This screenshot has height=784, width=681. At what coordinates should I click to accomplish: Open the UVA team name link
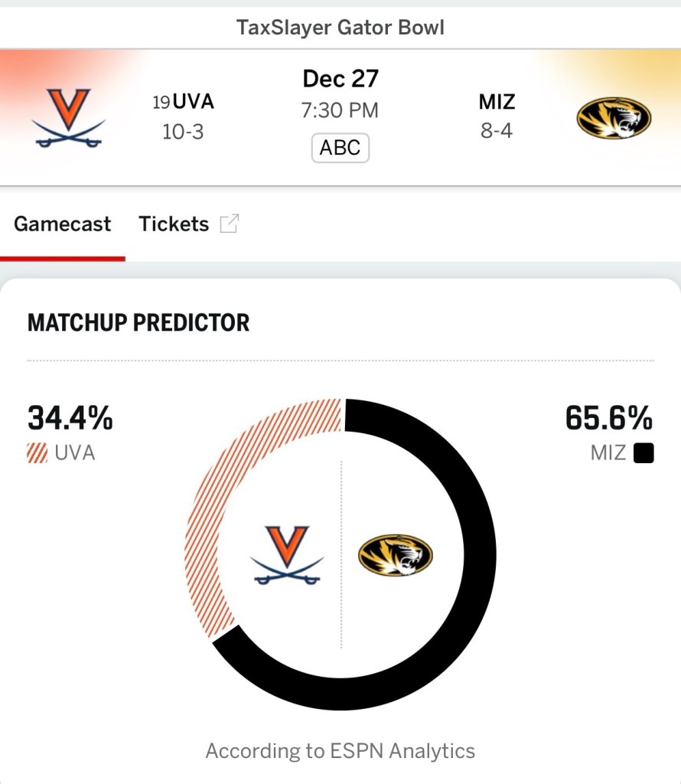pos(193,102)
